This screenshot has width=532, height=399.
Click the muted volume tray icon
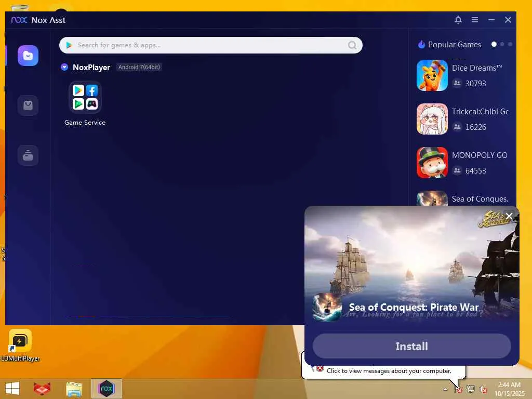483,389
